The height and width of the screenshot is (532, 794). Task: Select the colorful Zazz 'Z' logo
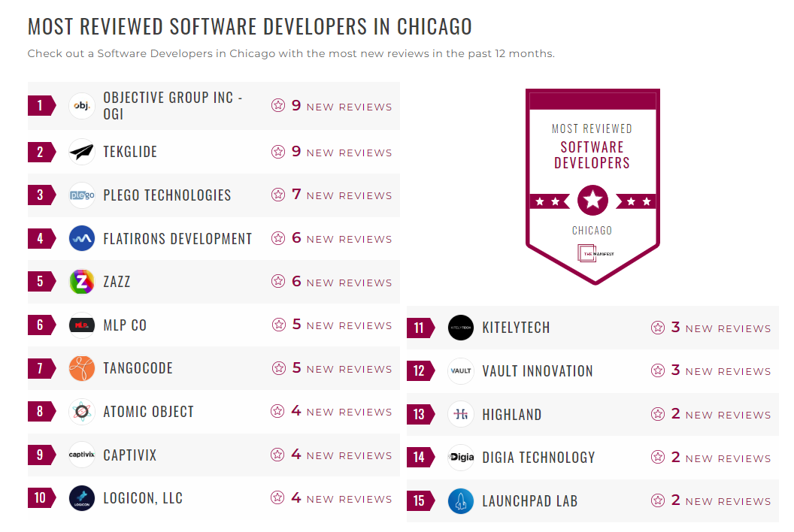point(81,281)
